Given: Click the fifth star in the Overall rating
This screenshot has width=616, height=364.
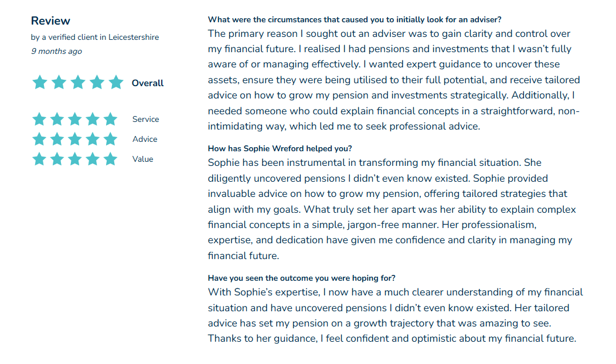Looking at the screenshot, I should point(116,83).
